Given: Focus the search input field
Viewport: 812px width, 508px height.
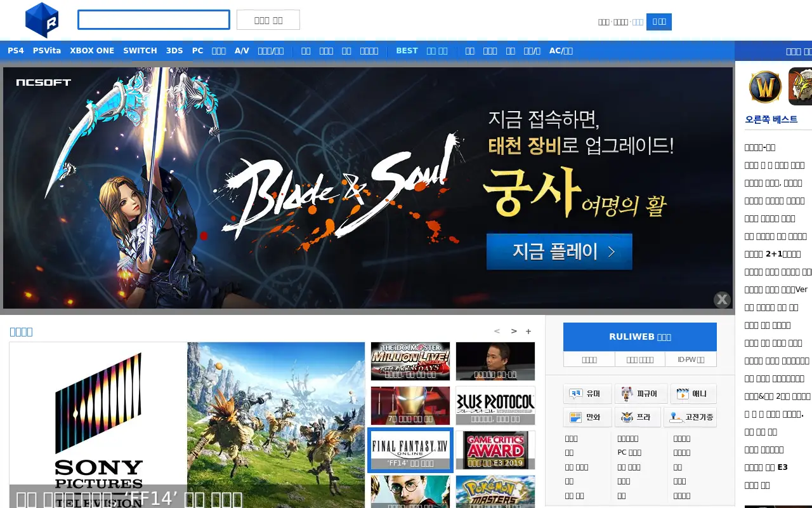Looking at the screenshot, I should [154, 20].
